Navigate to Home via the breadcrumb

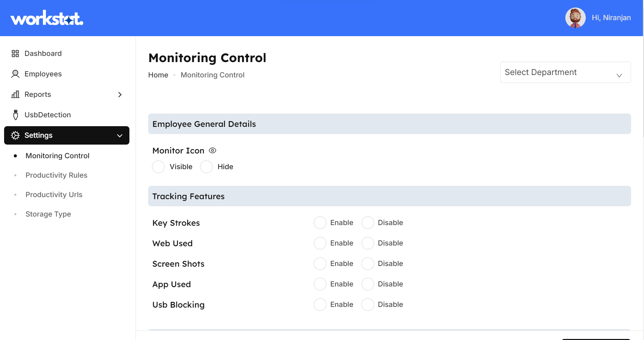click(x=158, y=75)
